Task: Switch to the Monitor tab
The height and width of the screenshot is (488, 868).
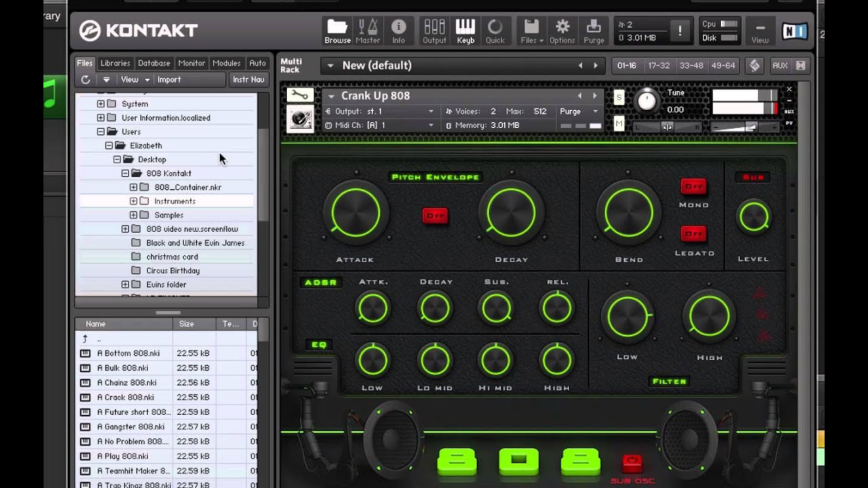Action: [191, 63]
